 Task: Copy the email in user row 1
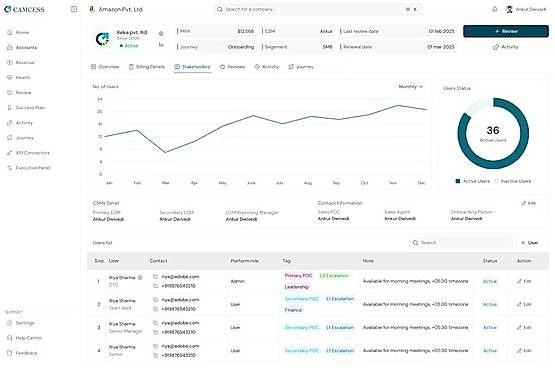pos(155,276)
